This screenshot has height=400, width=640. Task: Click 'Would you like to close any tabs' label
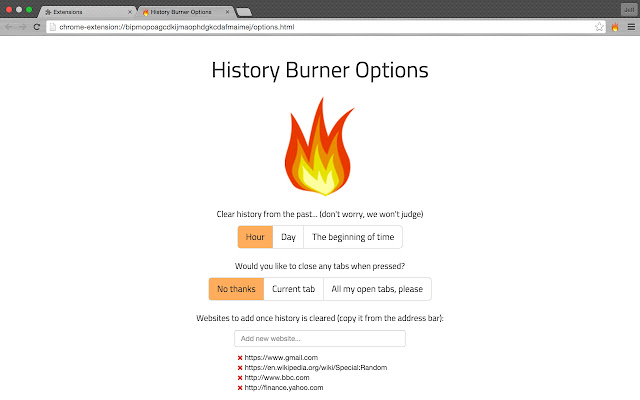coord(320,266)
